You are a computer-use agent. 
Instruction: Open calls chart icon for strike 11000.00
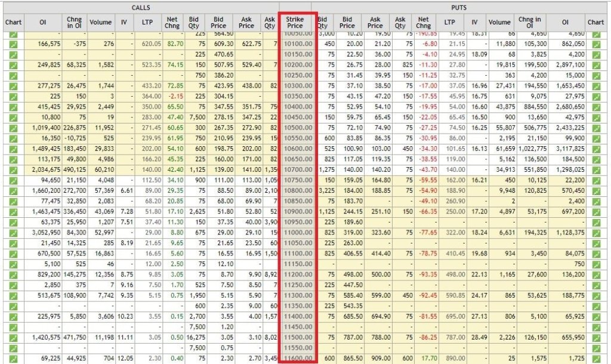tap(13, 233)
